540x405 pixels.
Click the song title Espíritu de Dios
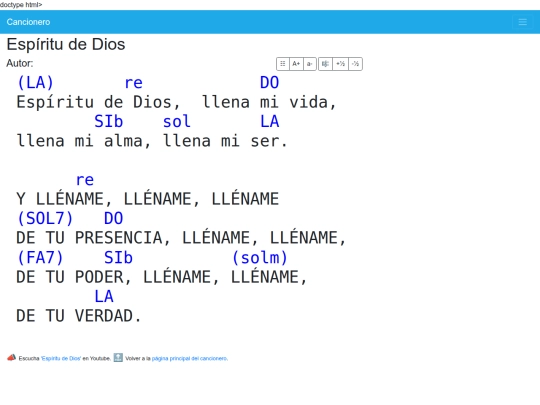coord(66,44)
